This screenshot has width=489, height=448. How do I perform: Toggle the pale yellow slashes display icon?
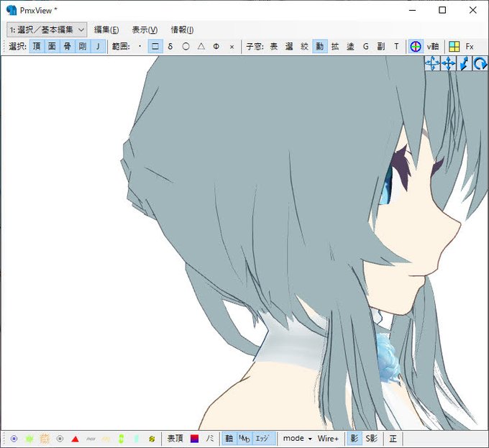(106, 439)
